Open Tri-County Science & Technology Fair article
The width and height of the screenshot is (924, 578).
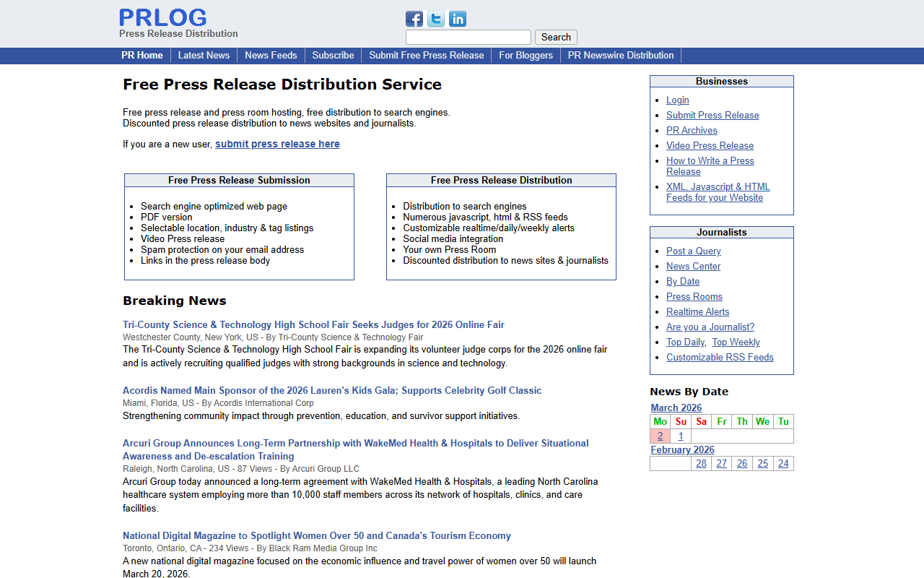(x=313, y=324)
